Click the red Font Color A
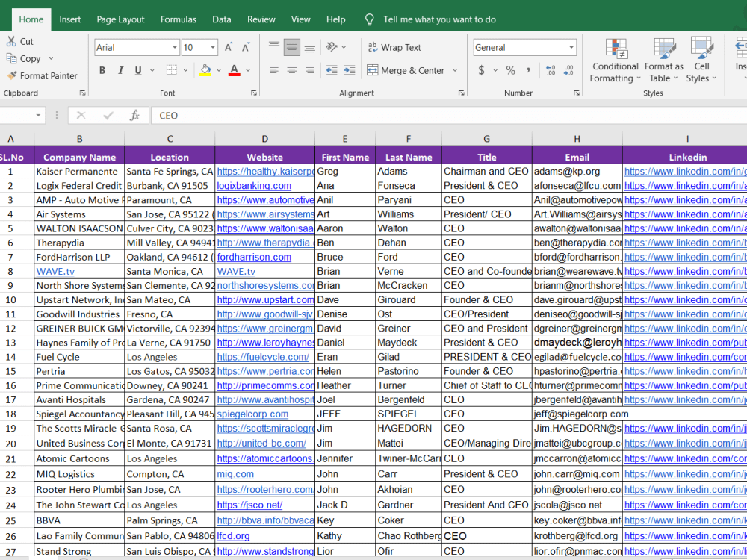 click(234, 70)
